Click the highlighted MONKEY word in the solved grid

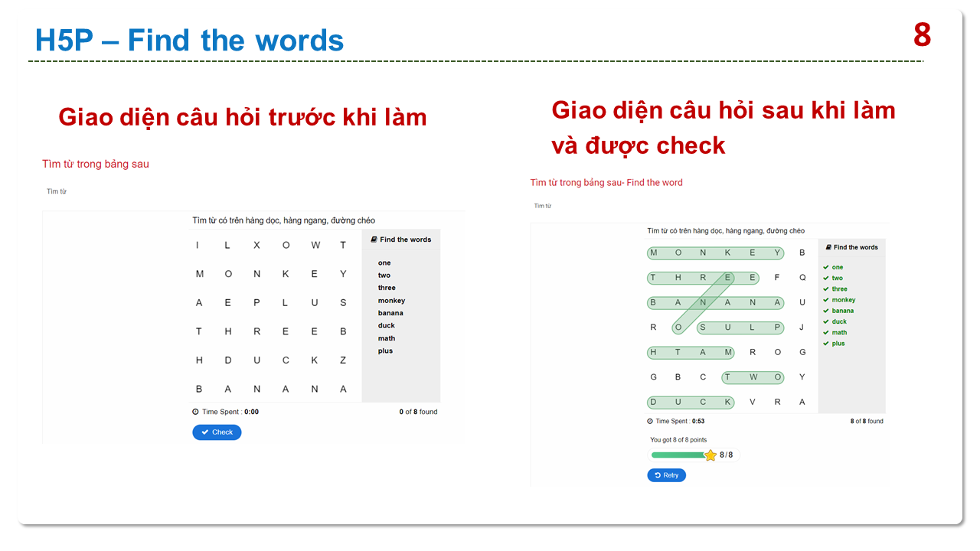(715, 253)
